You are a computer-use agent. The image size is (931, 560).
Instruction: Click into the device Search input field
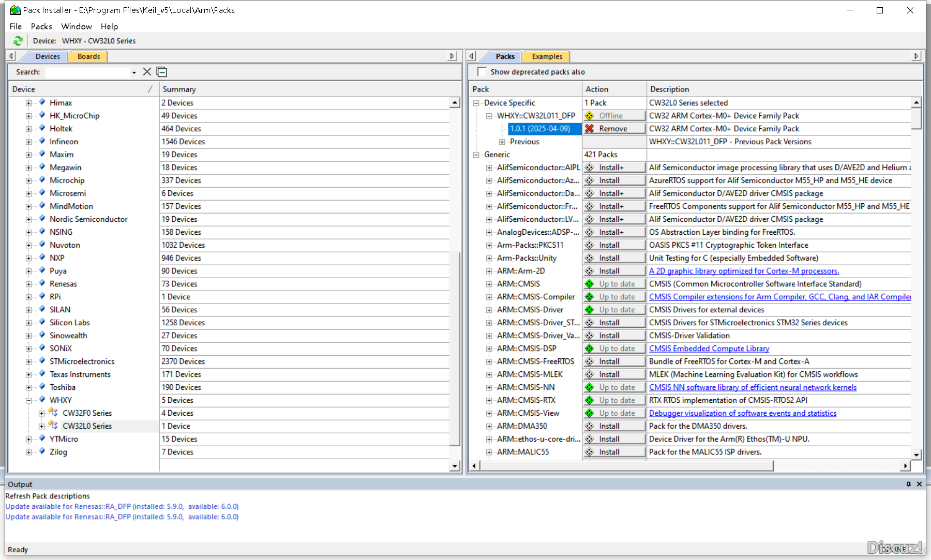tap(87, 72)
